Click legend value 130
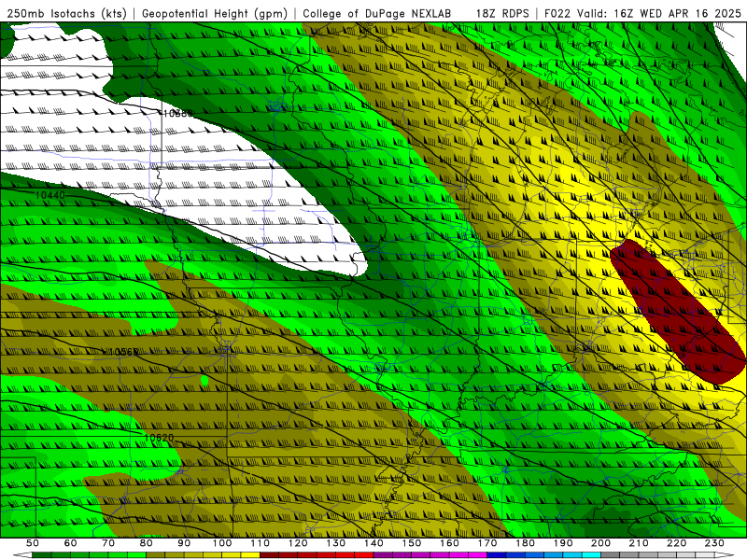Image resolution: width=747 pixels, height=560 pixels. click(x=336, y=543)
